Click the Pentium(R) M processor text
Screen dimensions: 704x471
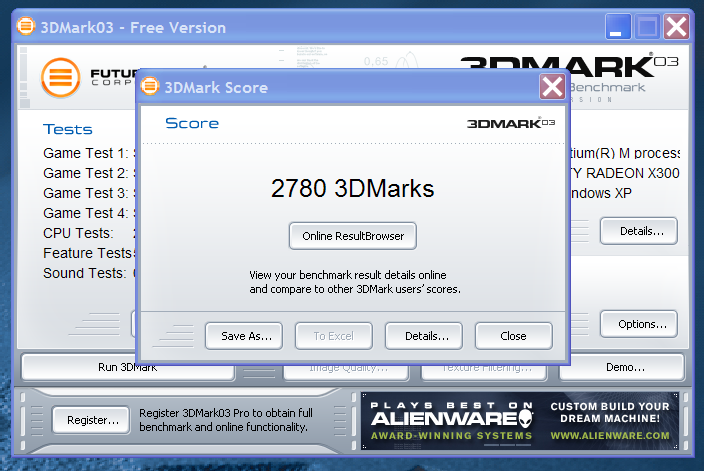pos(625,153)
